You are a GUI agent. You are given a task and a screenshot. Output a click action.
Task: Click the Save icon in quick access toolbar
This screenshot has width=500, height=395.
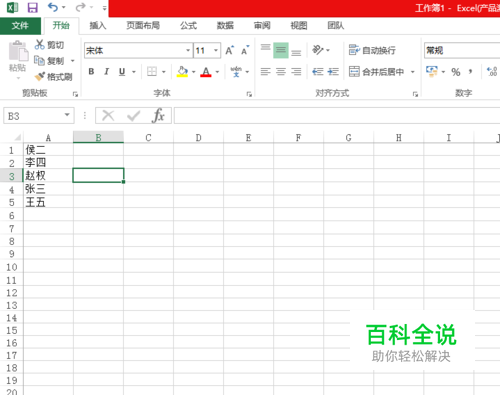32,7
